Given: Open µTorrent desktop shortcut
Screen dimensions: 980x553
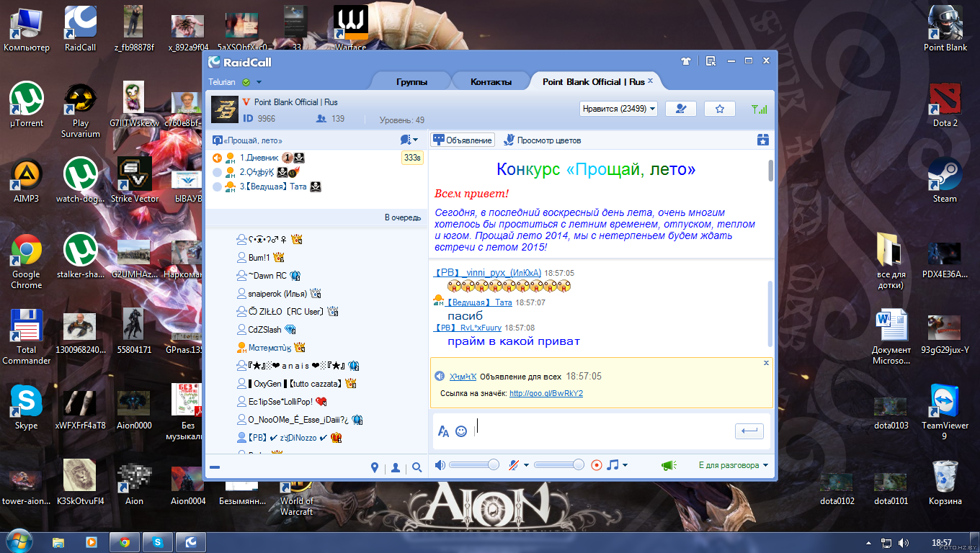Looking at the screenshot, I should [27, 105].
